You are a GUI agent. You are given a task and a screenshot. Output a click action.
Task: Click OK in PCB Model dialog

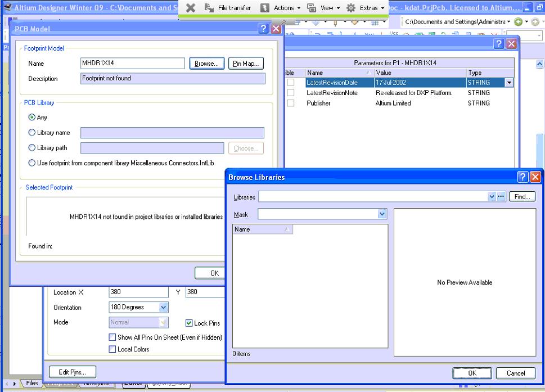click(x=210, y=273)
